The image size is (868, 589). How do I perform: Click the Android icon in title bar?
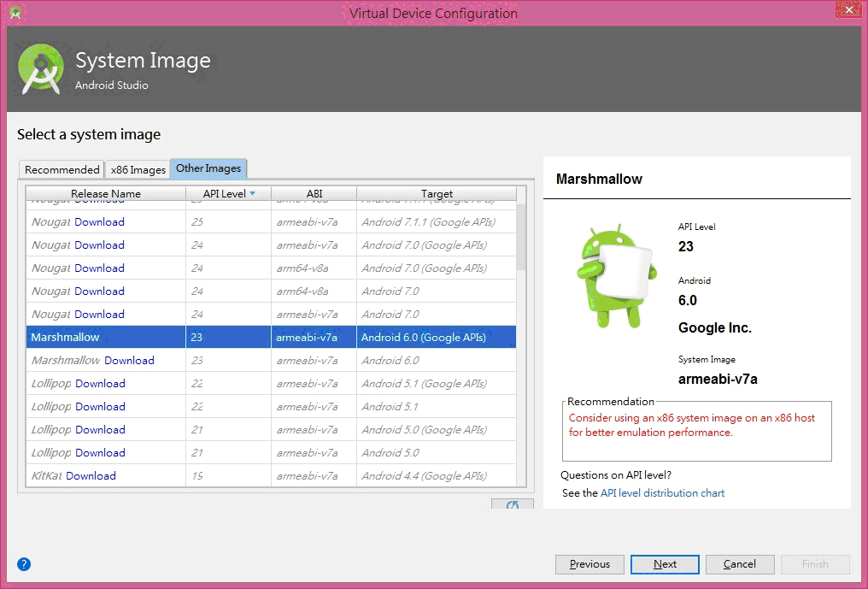click(15, 12)
